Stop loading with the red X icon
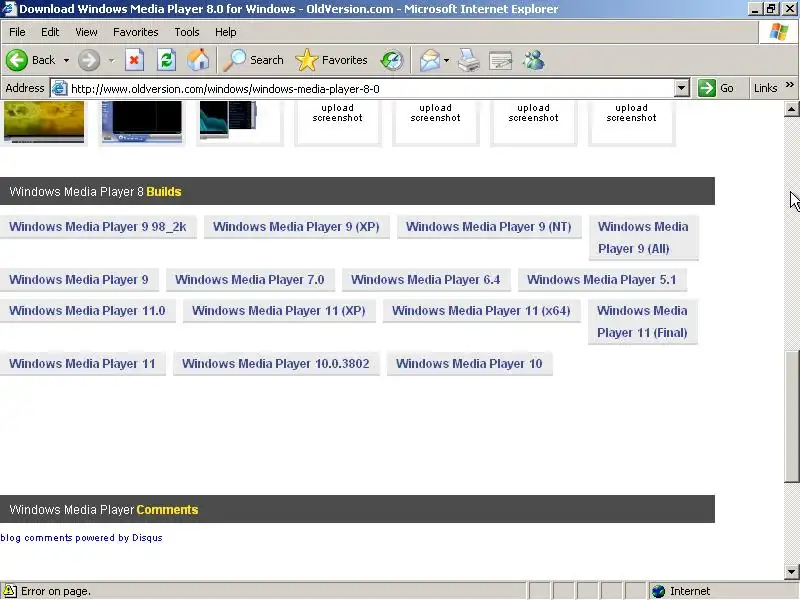This screenshot has height=600, width=800. (134, 60)
